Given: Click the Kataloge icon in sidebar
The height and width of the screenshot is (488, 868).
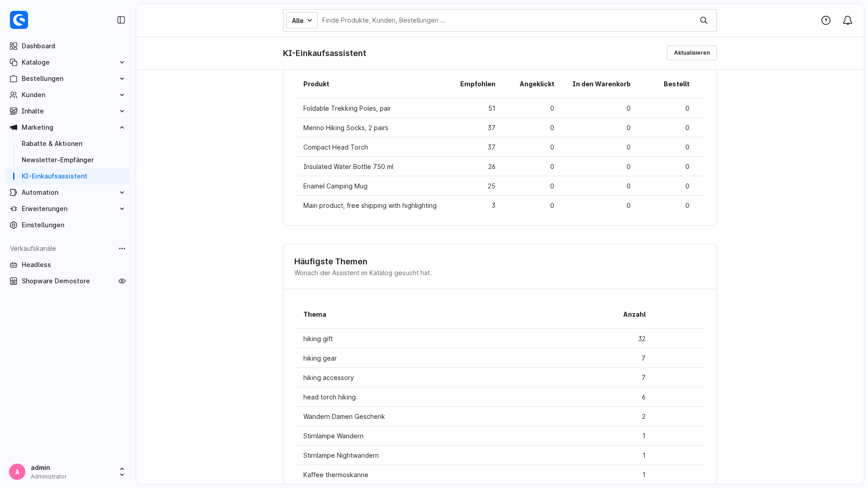Looking at the screenshot, I should click(x=14, y=62).
